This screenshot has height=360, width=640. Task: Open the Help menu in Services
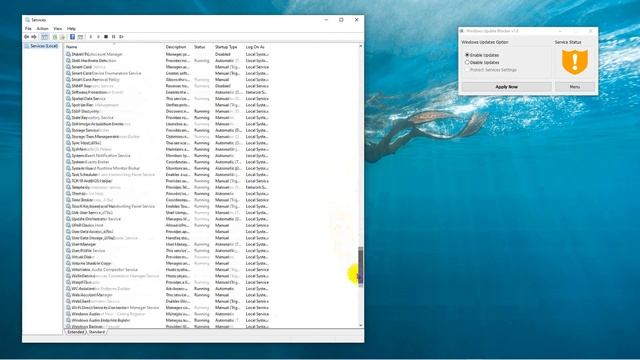(71, 29)
